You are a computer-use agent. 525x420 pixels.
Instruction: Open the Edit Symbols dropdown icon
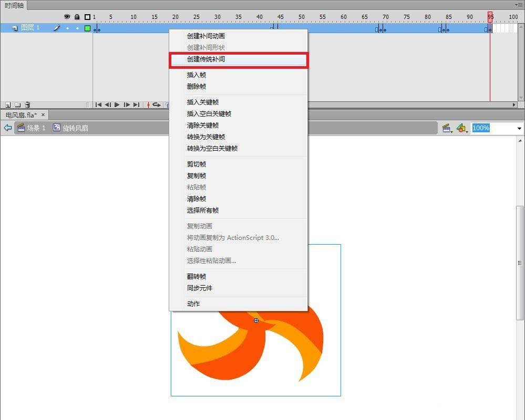pyautogui.click(x=462, y=128)
